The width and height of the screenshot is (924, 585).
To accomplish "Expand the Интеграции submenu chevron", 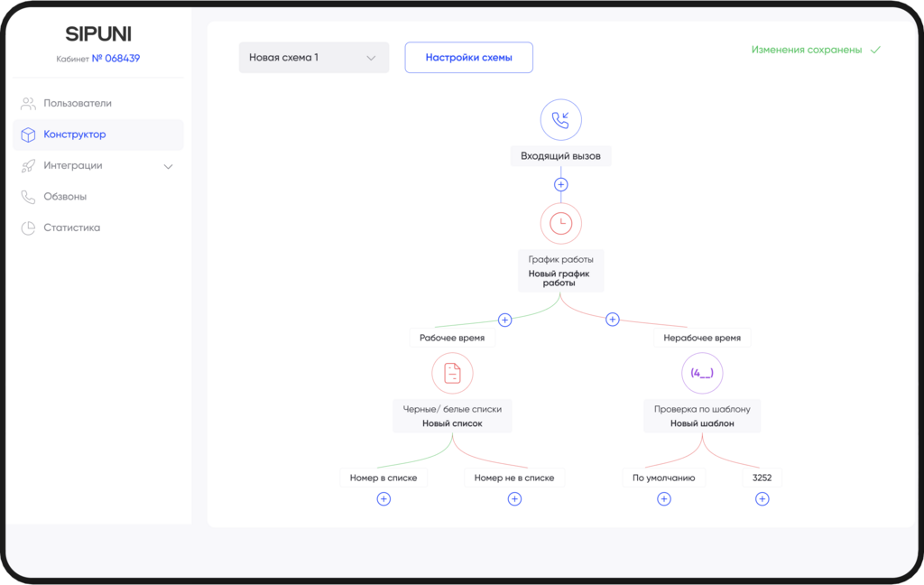I will point(168,166).
